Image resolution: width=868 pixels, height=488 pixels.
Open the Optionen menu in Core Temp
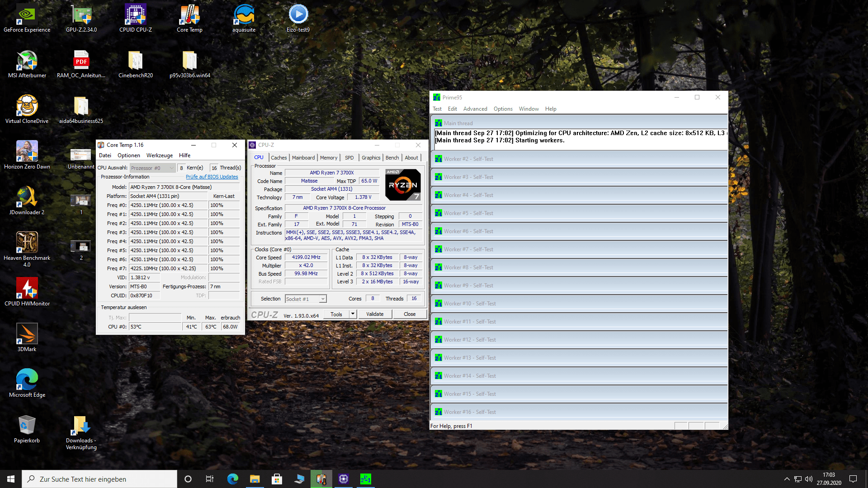point(128,155)
